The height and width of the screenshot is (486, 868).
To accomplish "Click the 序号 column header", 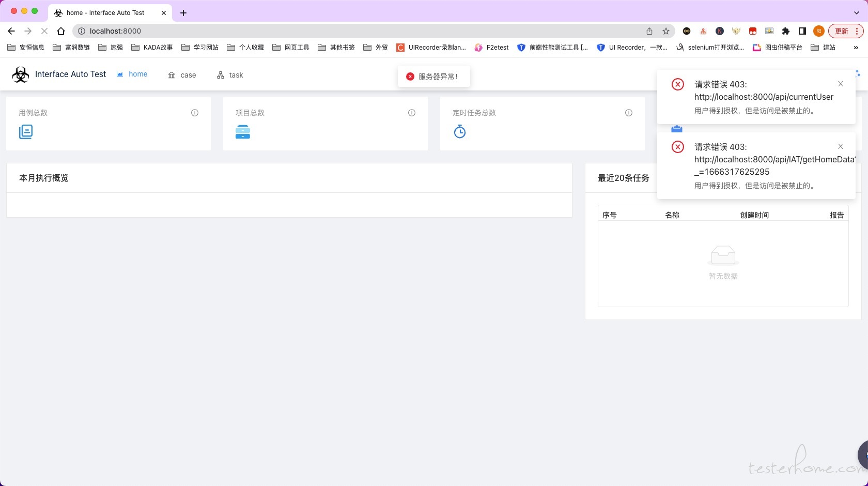I will tap(610, 215).
